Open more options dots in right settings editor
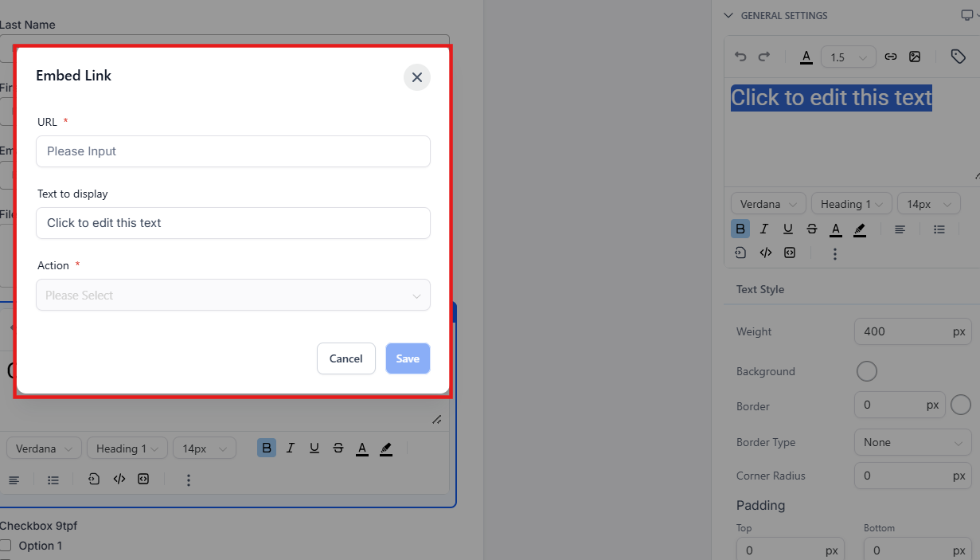Viewport: 980px width, 560px height. tap(835, 254)
